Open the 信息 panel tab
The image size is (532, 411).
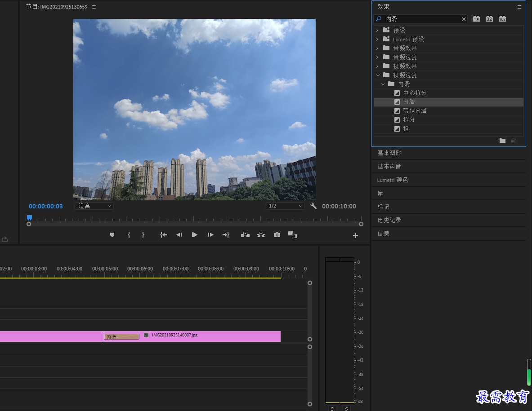pos(384,234)
